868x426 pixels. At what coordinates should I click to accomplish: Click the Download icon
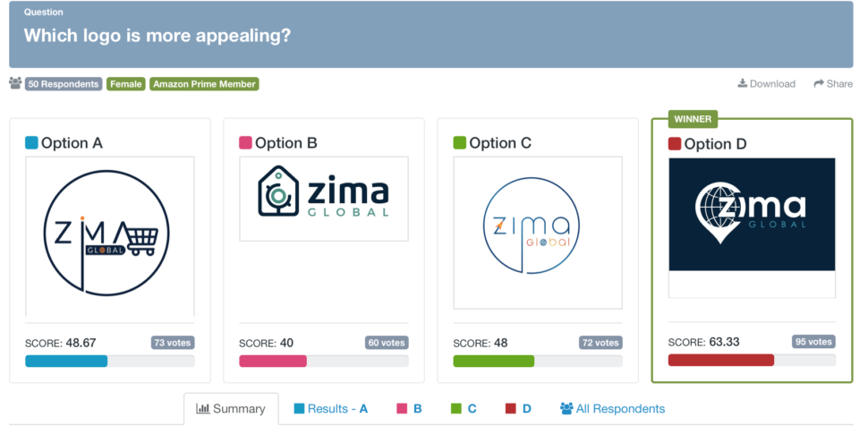pyautogui.click(x=743, y=83)
